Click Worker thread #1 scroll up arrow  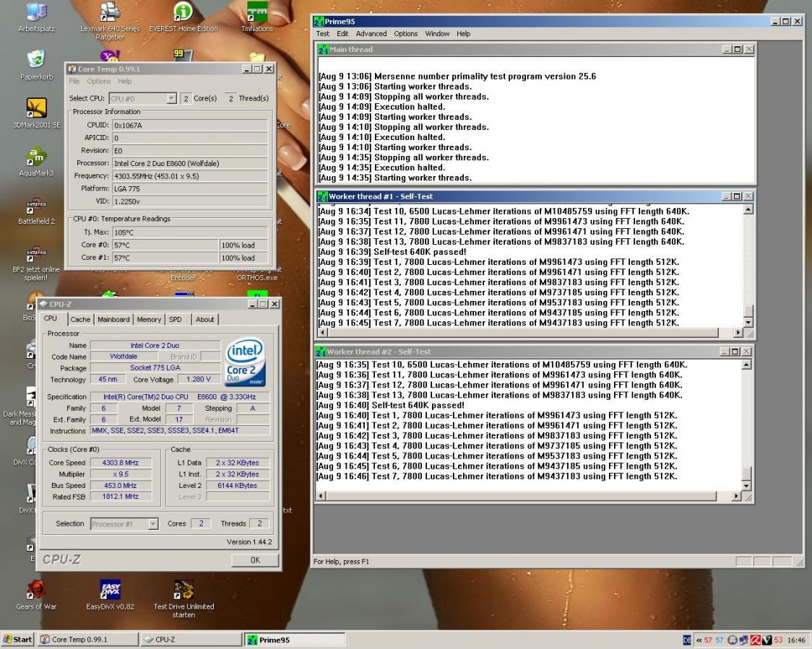(748, 209)
